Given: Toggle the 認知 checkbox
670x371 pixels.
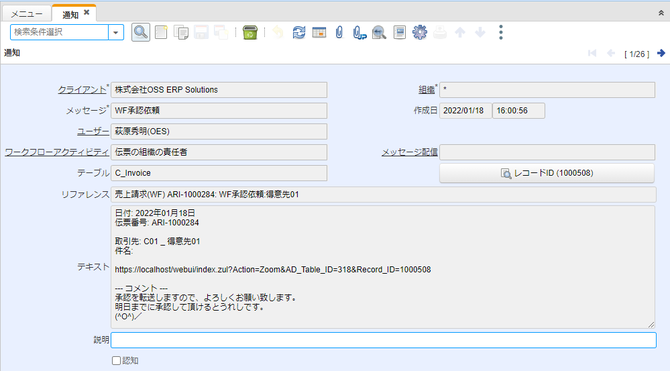Looking at the screenshot, I should tap(116, 361).
